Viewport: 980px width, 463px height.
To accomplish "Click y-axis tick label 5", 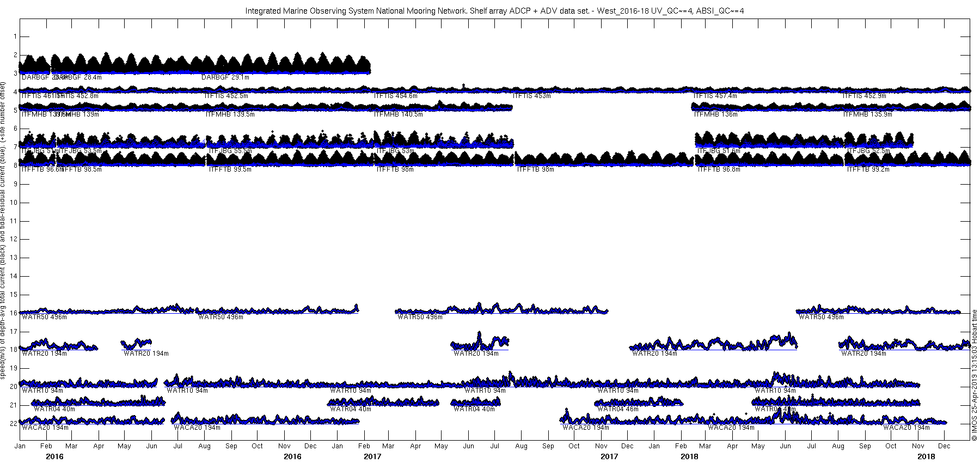I will [x=15, y=111].
